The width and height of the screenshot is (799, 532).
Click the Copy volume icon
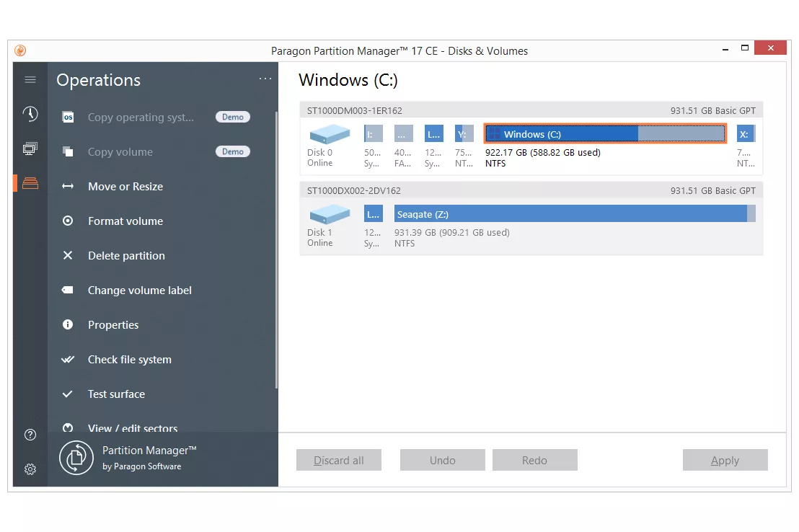click(x=68, y=152)
